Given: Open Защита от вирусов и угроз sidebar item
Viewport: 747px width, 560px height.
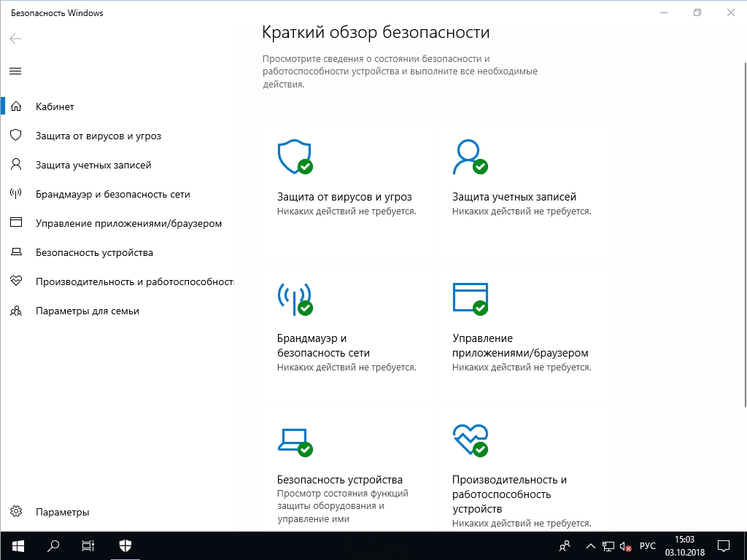Looking at the screenshot, I should click(117, 136).
